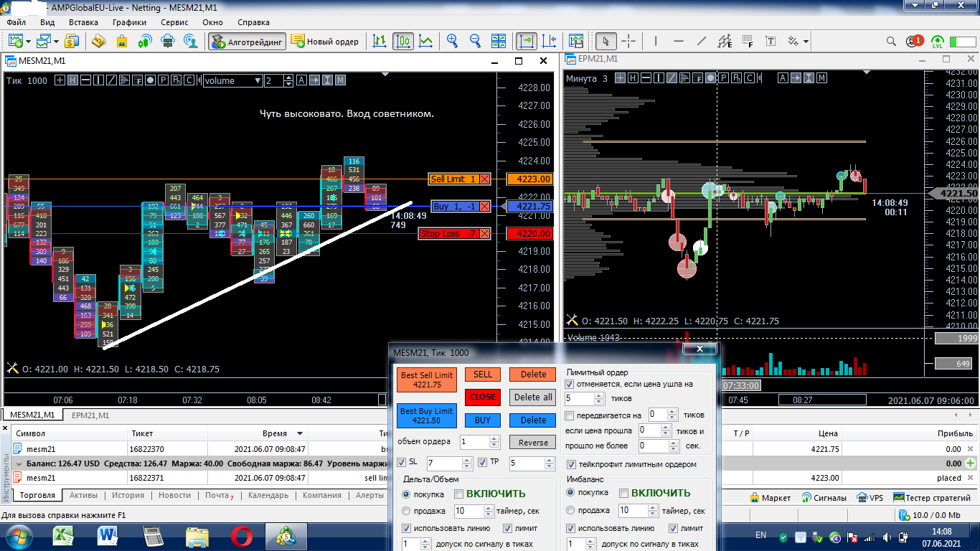Choose the trendline drawing tool
The image size is (980, 551).
tap(702, 42)
